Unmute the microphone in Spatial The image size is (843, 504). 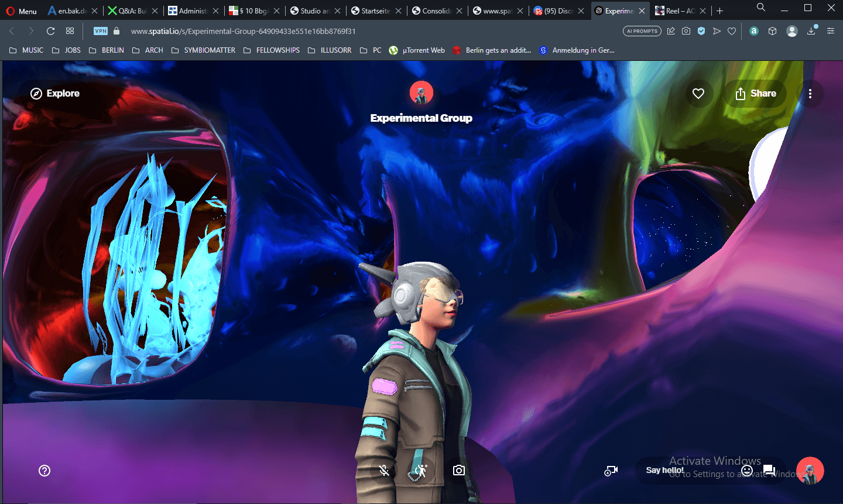click(384, 471)
